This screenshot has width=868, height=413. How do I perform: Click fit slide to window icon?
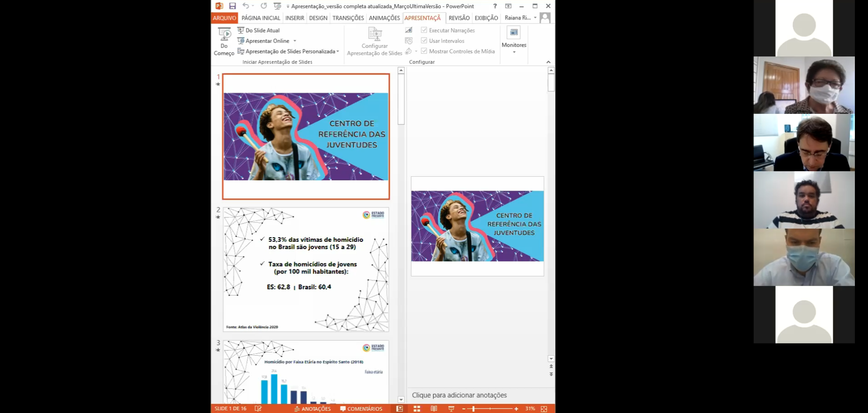pyautogui.click(x=544, y=408)
